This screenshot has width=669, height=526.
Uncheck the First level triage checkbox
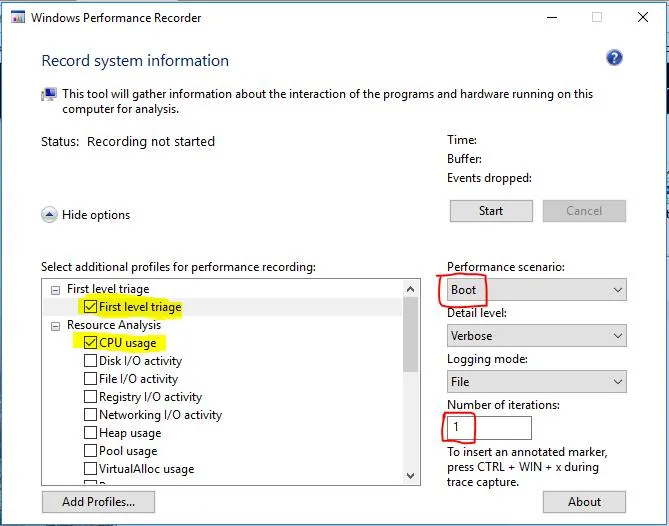coord(90,307)
